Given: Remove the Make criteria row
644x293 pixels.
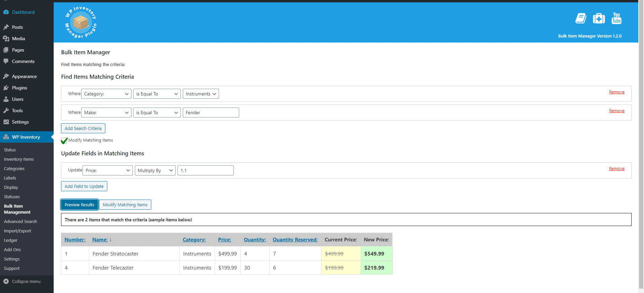Looking at the screenshot, I should click(616, 111).
